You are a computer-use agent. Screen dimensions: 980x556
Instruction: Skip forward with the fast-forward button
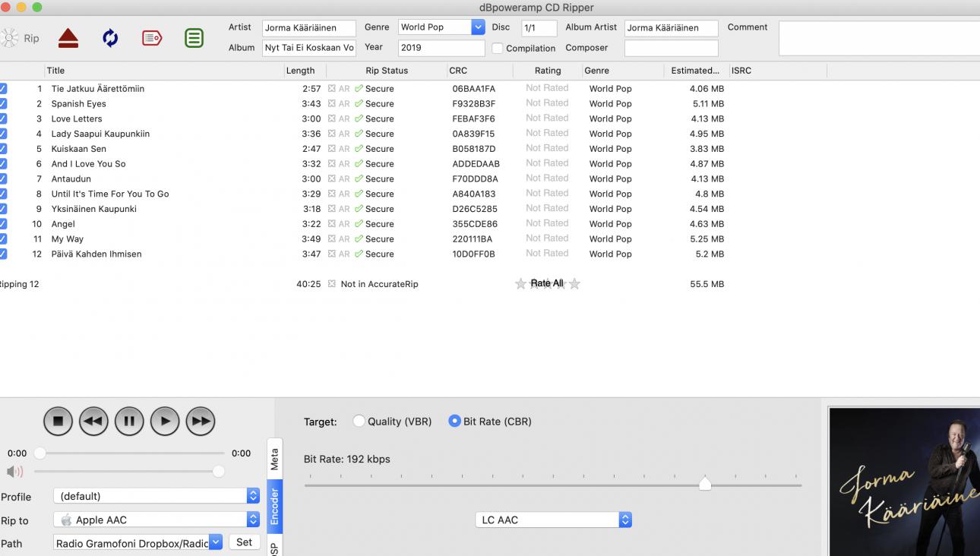click(x=201, y=421)
